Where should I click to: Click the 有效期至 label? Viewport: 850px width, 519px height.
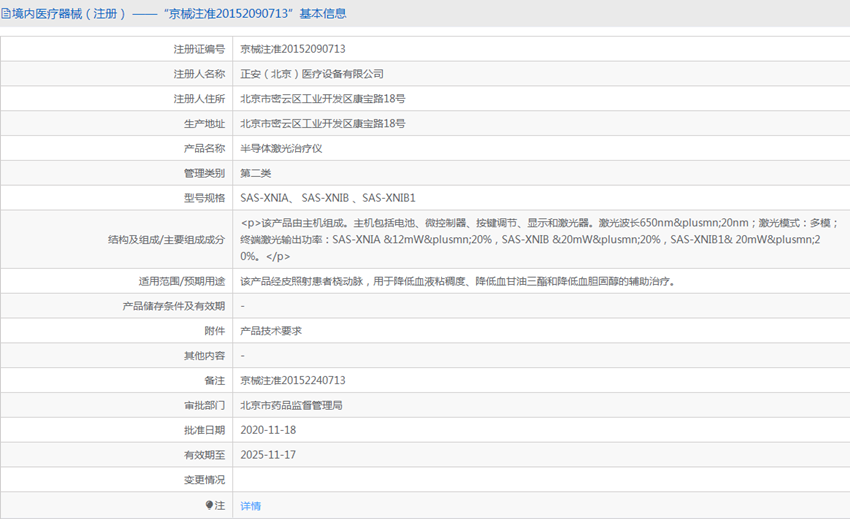(x=204, y=455)
